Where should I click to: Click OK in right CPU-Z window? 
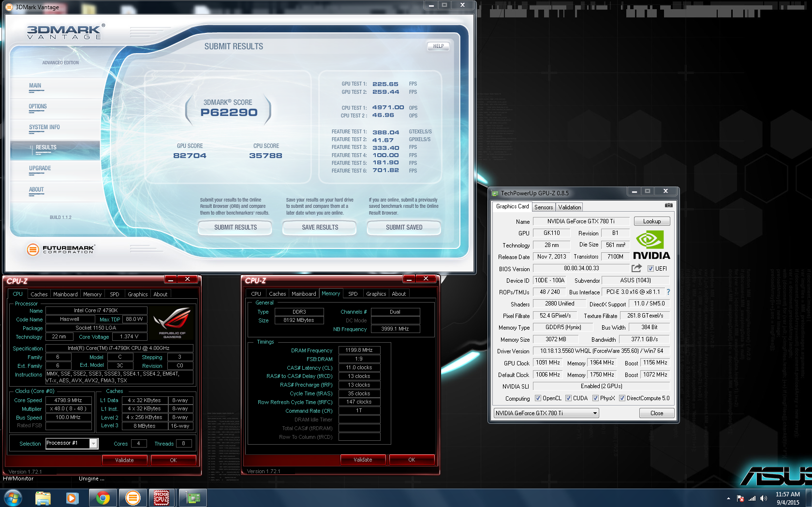click(412, 460)
